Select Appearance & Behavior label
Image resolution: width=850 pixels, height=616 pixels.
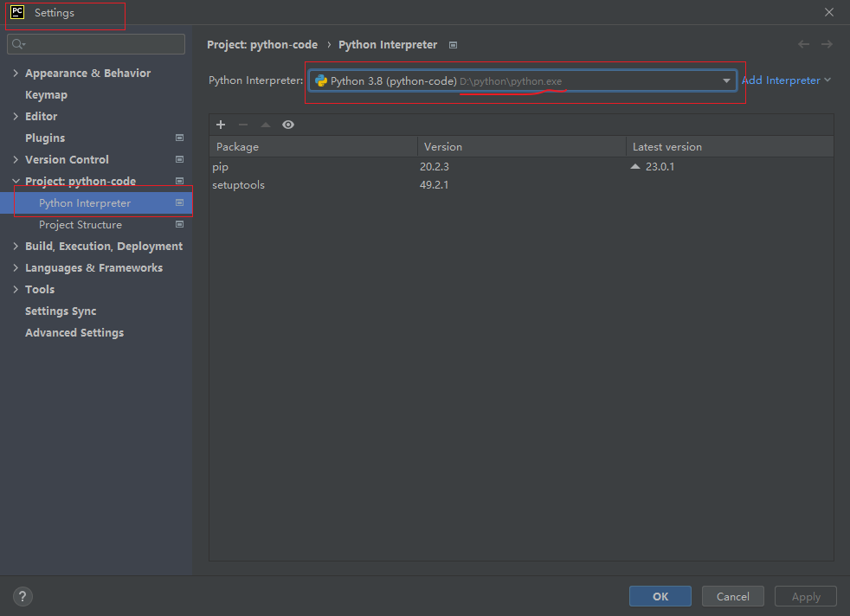click(x=87, y=74)
